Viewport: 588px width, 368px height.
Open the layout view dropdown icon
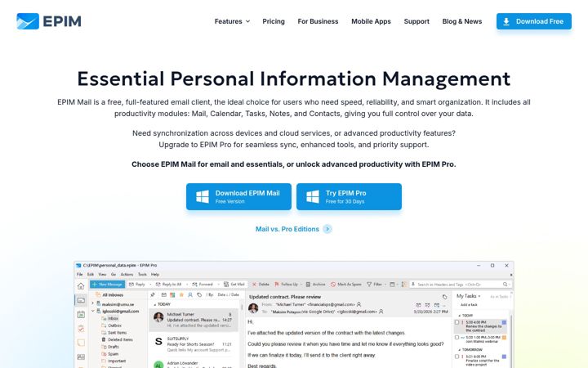[x=394, y=285]
